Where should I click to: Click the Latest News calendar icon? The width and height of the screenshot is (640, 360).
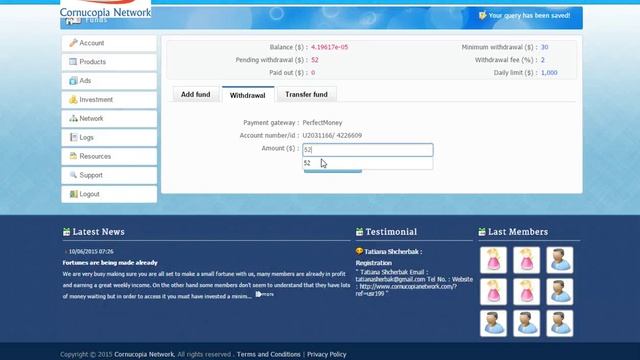click(x=67, y=232)
